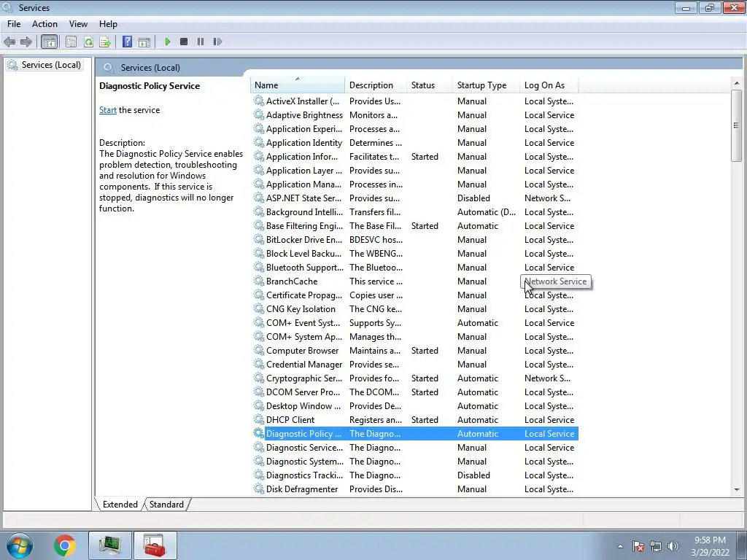Sort by the Startup Type column header
The height and width of the screenshot is (560, 747).
487,85
